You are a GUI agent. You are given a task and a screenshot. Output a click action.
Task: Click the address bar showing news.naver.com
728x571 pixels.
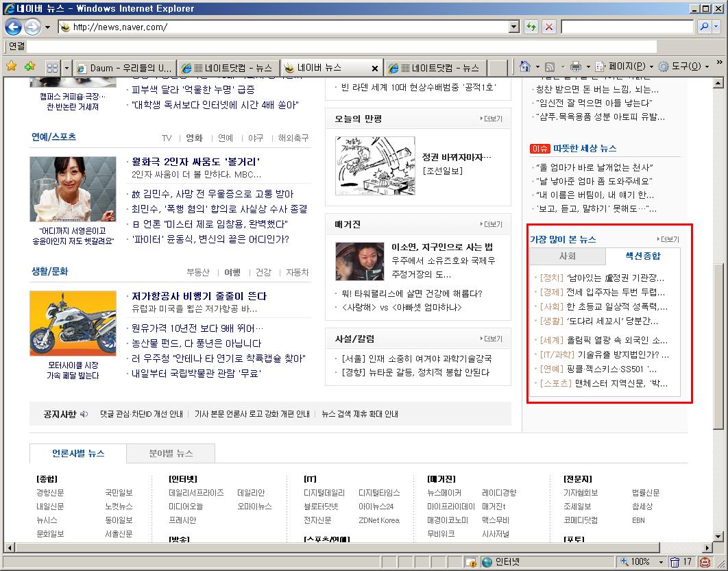283,27
